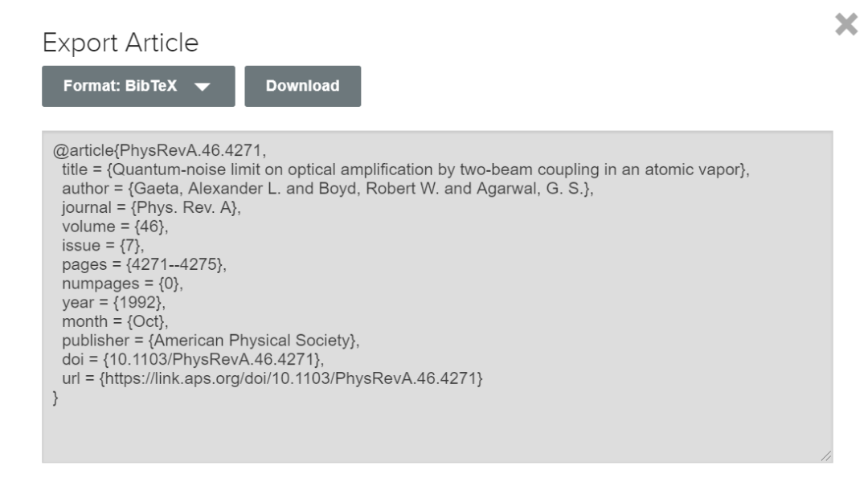The image size is (868, 482).
Task: Click the journal = {Phys. Rev. A} line
Action: pyautogui.click(x=151, y=207)
